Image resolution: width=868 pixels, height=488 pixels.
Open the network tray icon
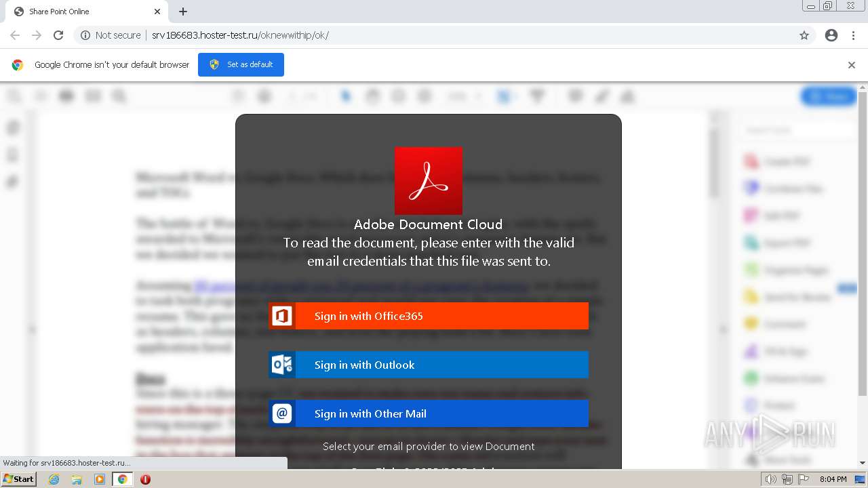787,479
